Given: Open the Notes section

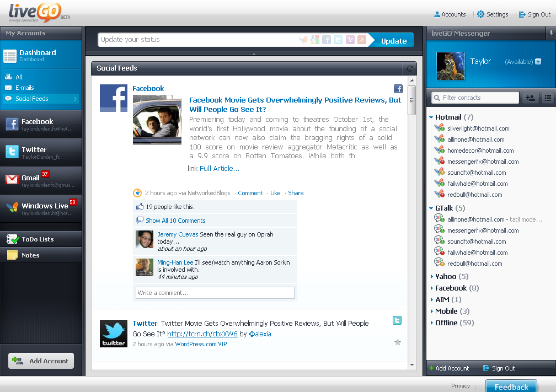Looking at the screenshot, I should coord(41,255).
